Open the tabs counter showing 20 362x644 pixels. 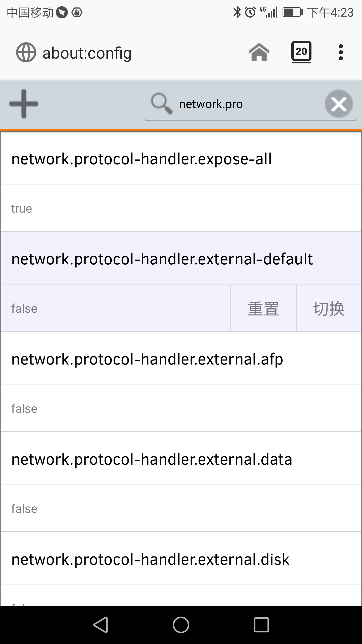coord(301,52)
